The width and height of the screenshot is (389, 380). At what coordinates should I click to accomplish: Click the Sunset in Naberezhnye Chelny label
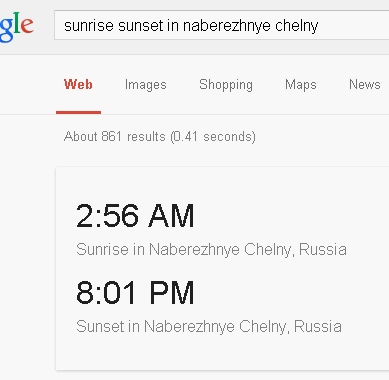[x=209, y=326]
